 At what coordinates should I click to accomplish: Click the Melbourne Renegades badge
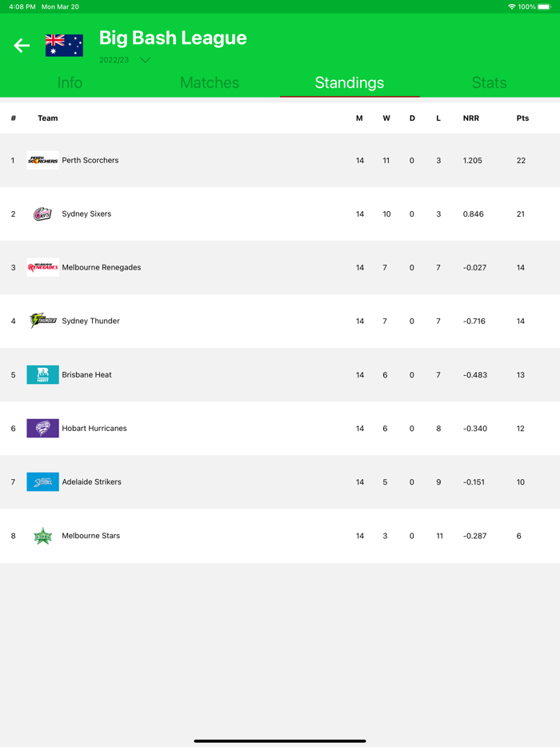[42, 267]
